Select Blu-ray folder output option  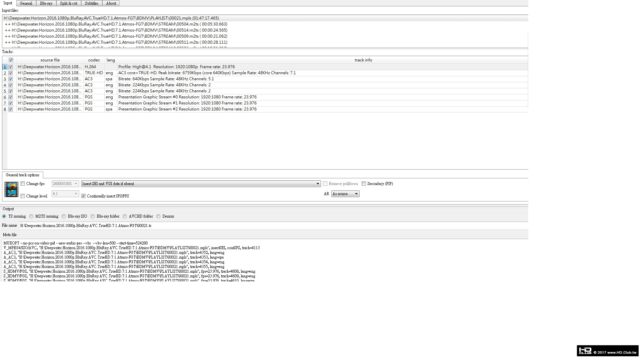[93, 216]
